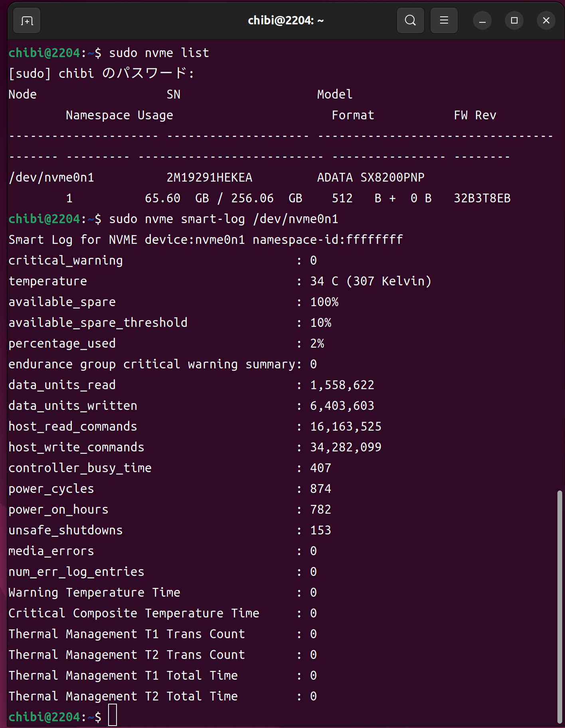Open the hamburger main menu

[444, 20]
